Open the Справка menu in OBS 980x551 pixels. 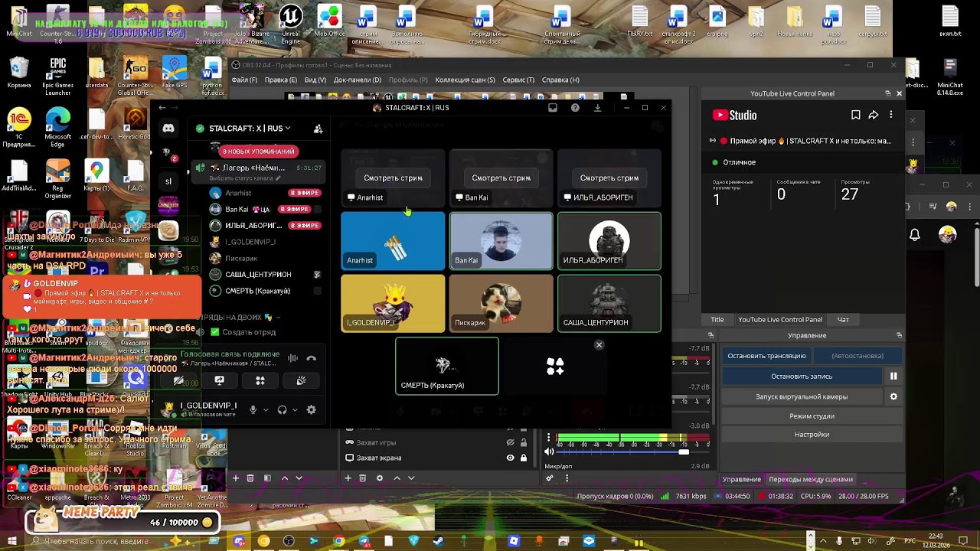[560, 80]
